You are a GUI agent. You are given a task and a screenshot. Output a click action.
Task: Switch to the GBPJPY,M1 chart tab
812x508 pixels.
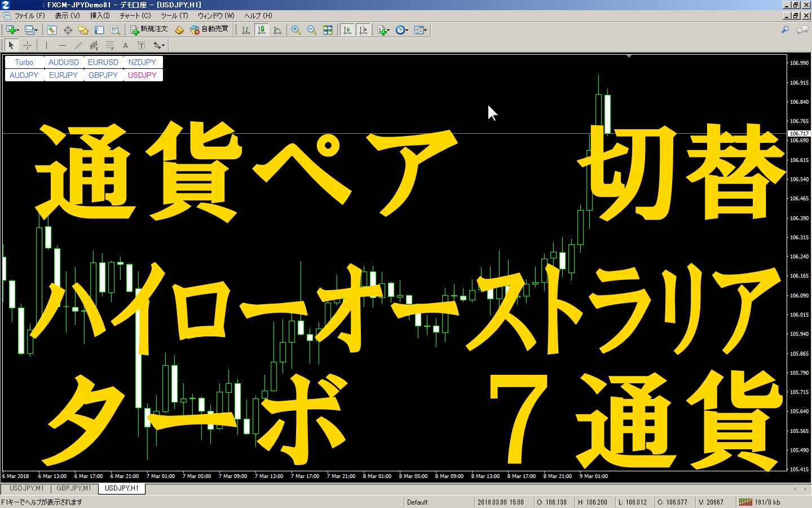pyautogui.click(x=74, y=488)
